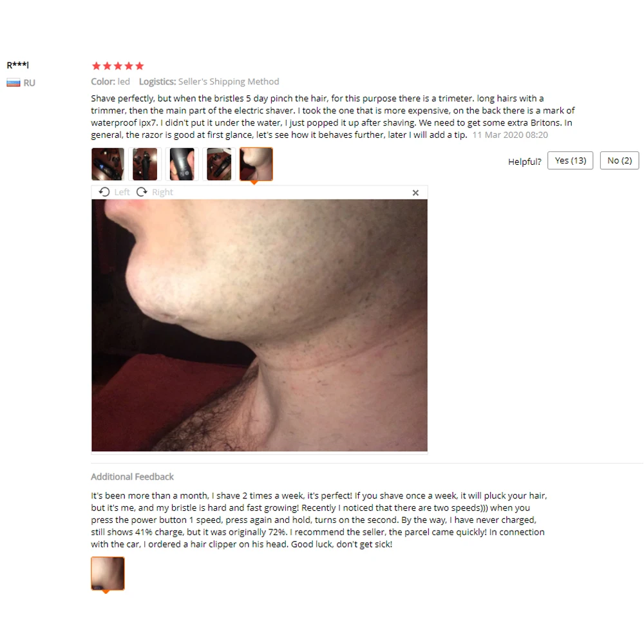
Task: Mark review helpful with Yes (13)
Action: 570,160
